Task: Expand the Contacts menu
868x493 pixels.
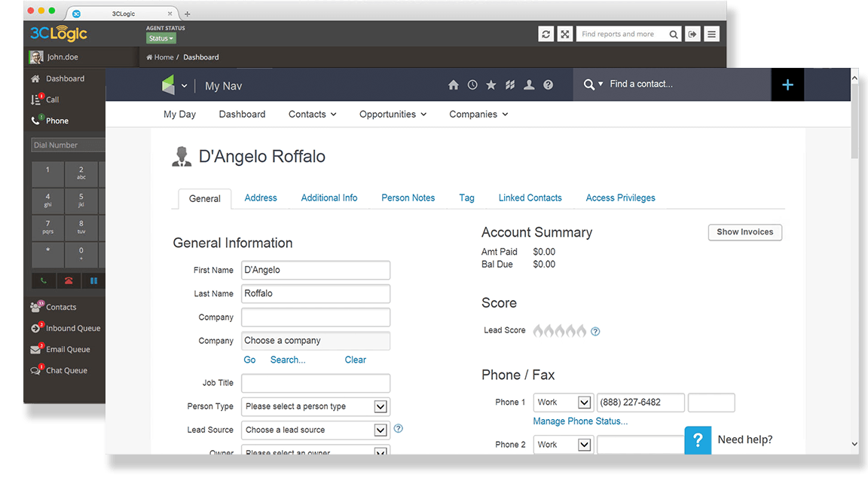Action: tap(312, 114)
